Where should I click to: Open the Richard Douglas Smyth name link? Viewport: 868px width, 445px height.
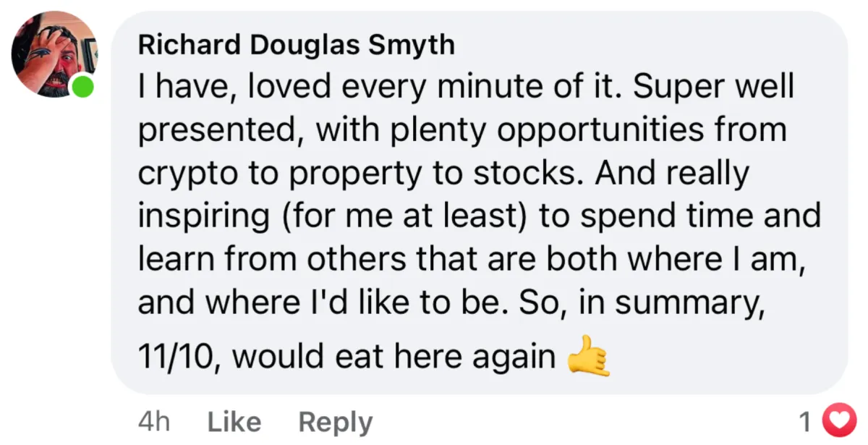pos(296,45)
